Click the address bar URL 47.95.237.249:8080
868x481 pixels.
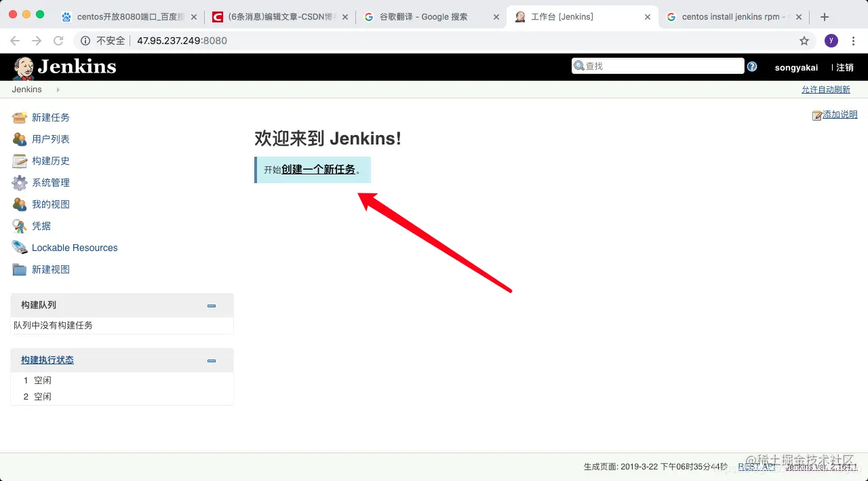(x=182, y=41)
